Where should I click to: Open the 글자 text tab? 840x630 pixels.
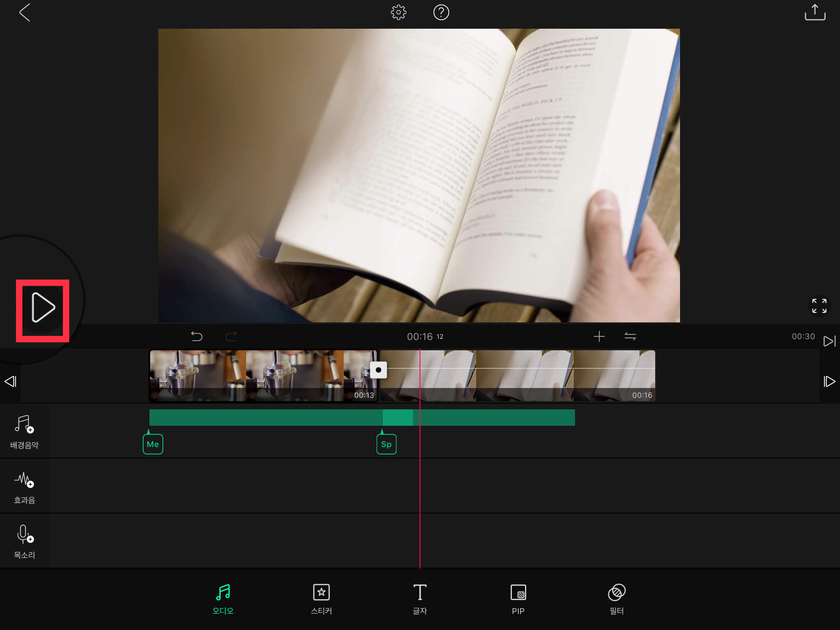[x=420, y=599]
